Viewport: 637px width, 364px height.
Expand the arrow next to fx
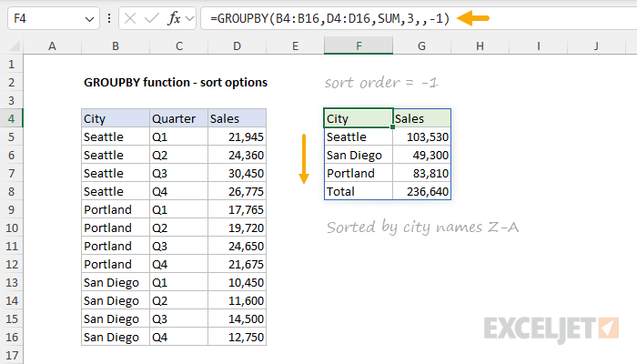click(189, 18)
